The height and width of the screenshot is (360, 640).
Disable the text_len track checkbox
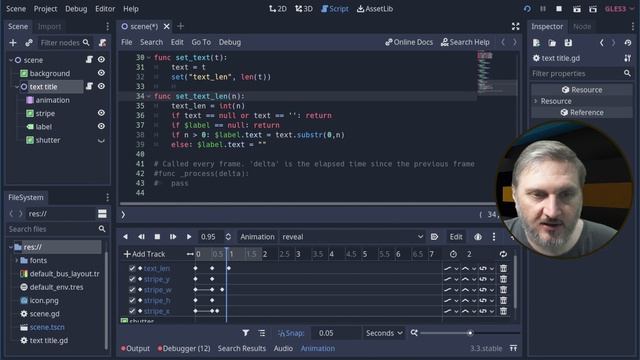(x=132, y=268)
